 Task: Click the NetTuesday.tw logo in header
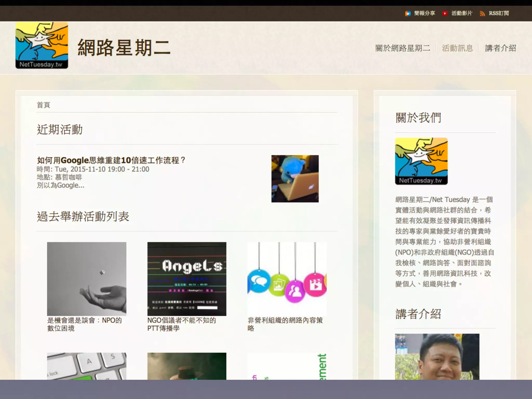pos(42,45)
